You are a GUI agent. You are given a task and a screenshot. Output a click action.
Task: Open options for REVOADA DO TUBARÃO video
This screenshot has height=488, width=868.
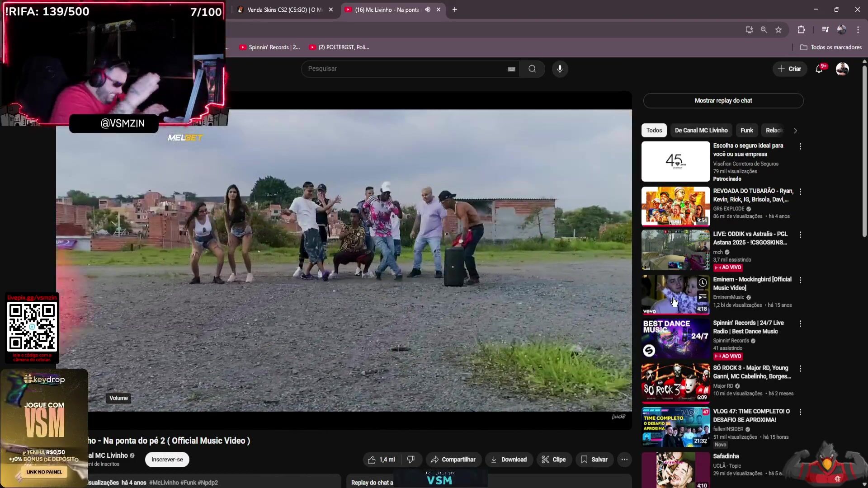click(800, 192)
